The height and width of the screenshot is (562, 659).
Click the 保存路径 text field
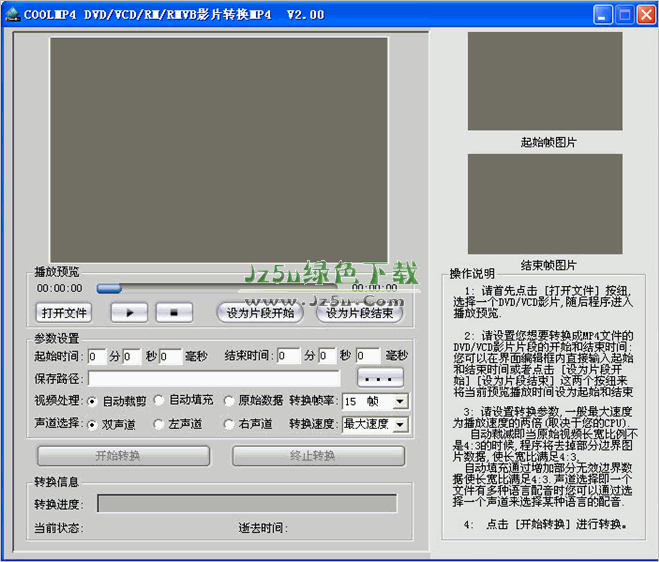coord(214,378)
